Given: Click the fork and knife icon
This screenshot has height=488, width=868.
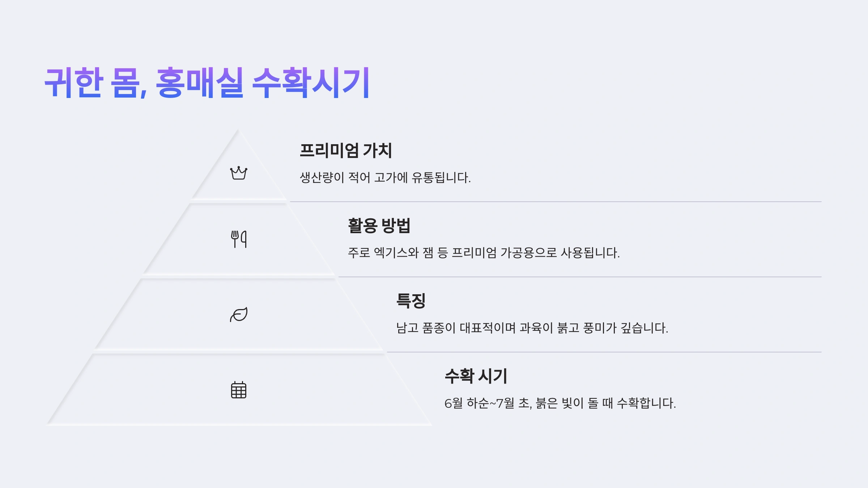Looking at the screenshot, I should pos(239,239).
